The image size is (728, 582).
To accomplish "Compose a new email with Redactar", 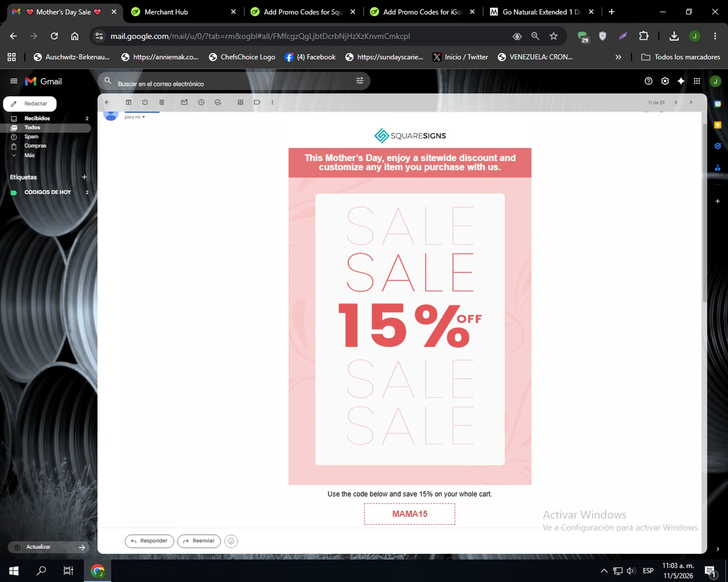I will [30, 104].
